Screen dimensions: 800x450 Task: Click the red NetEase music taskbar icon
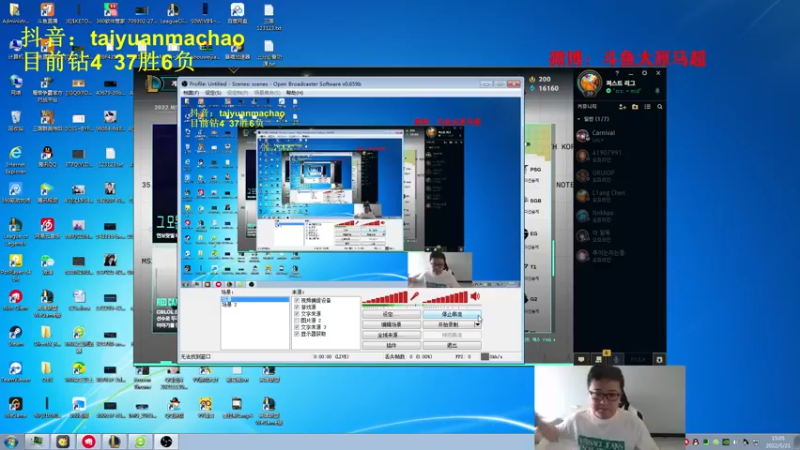coord(89,441)
